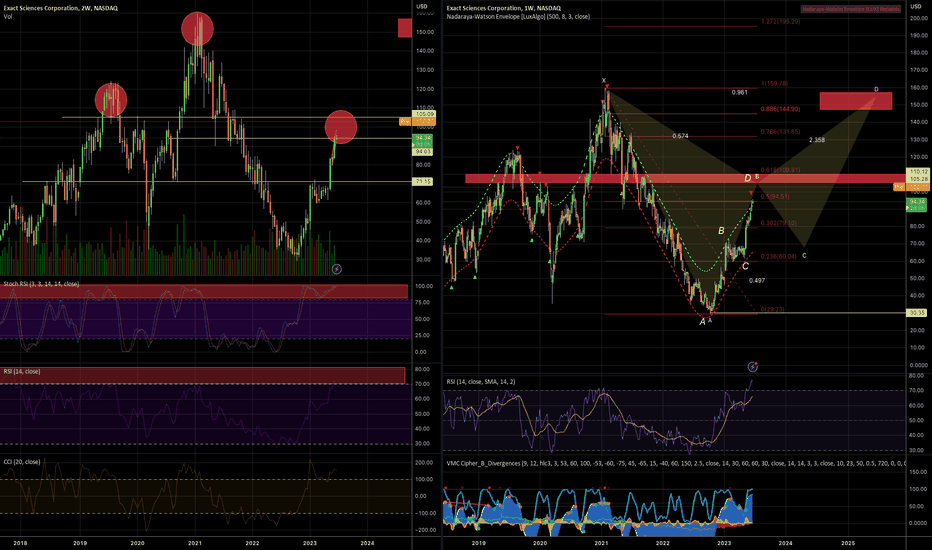This screenshot has height=550, width=932.
Task: Click the 30.35 price label on right chart
Action: (916, 313)
